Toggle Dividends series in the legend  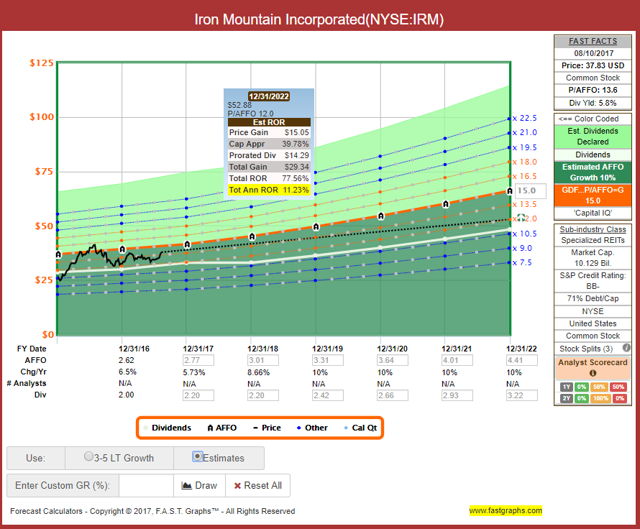(167, 428)
